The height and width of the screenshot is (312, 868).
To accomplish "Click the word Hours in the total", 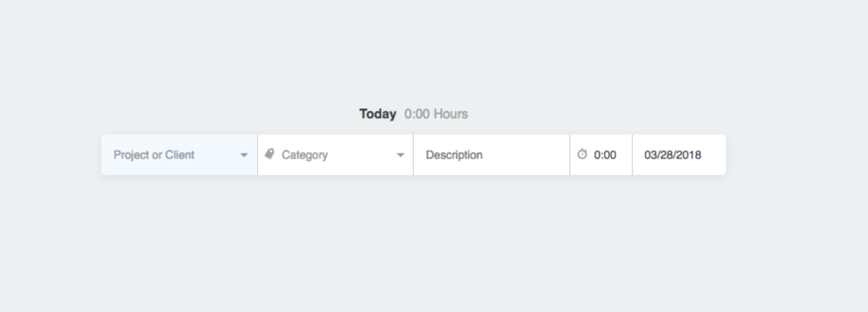I will click(450, 114).
